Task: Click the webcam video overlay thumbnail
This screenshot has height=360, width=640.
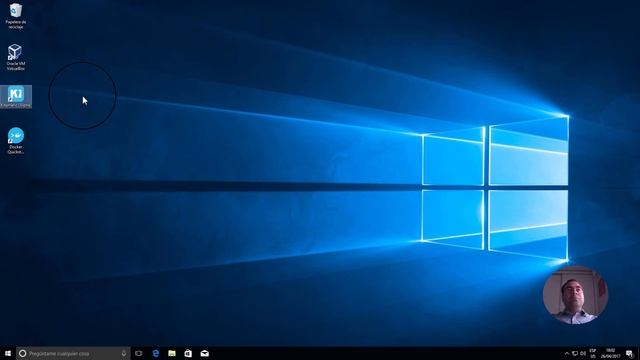Action: click(x=576, y=295)
